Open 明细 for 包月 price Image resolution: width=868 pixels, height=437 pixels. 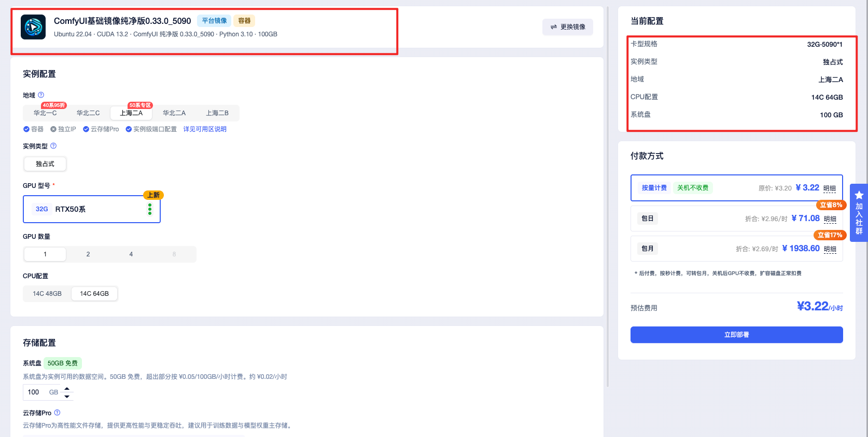point(830,249)
